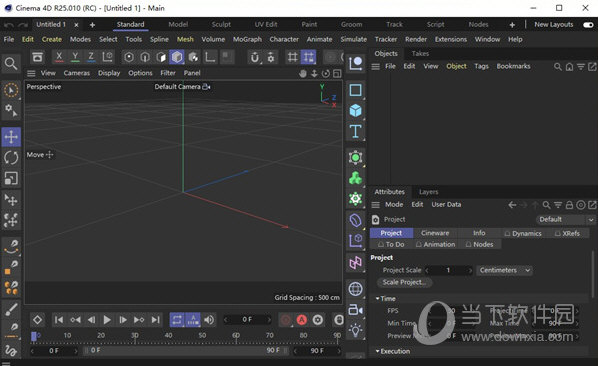Open the viewport Cameras menu
The width and height of the screenshot is (598, 366).
[x=77, y=73]
